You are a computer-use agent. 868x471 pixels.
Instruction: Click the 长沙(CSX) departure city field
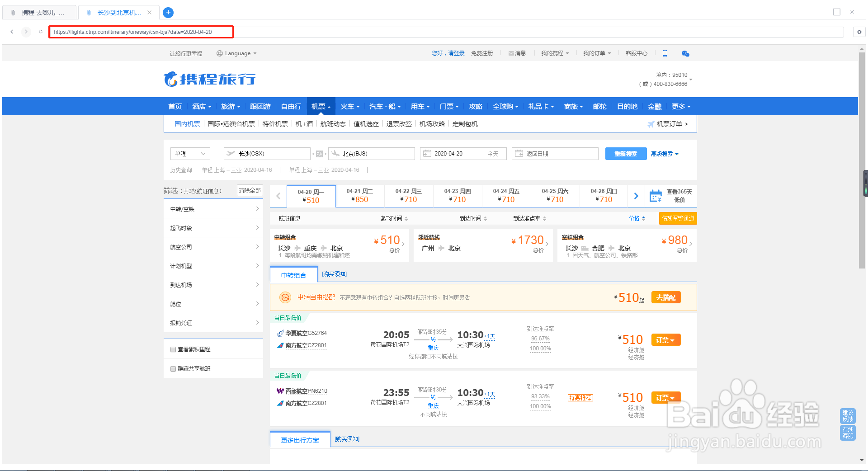(267, 154)
